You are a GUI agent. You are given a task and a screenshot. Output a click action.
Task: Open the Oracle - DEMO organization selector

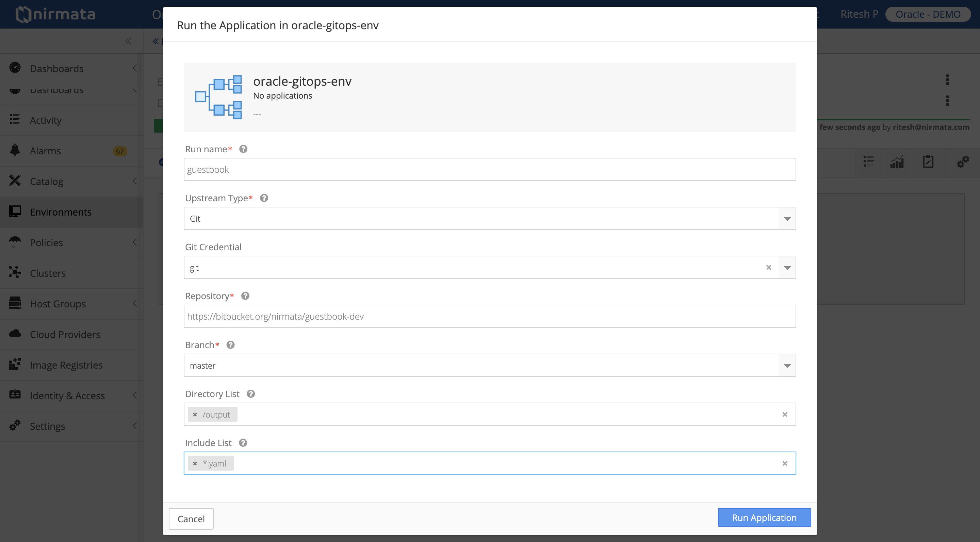[x=928, y=14]
